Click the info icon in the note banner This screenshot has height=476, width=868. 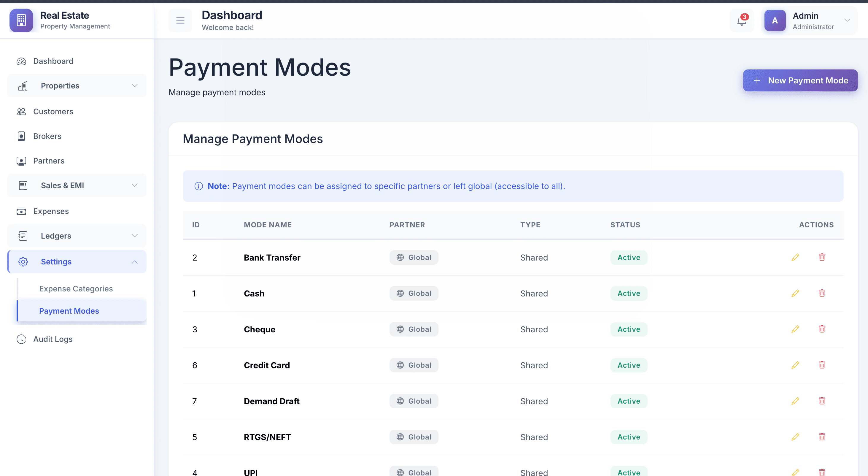(198, 186)
